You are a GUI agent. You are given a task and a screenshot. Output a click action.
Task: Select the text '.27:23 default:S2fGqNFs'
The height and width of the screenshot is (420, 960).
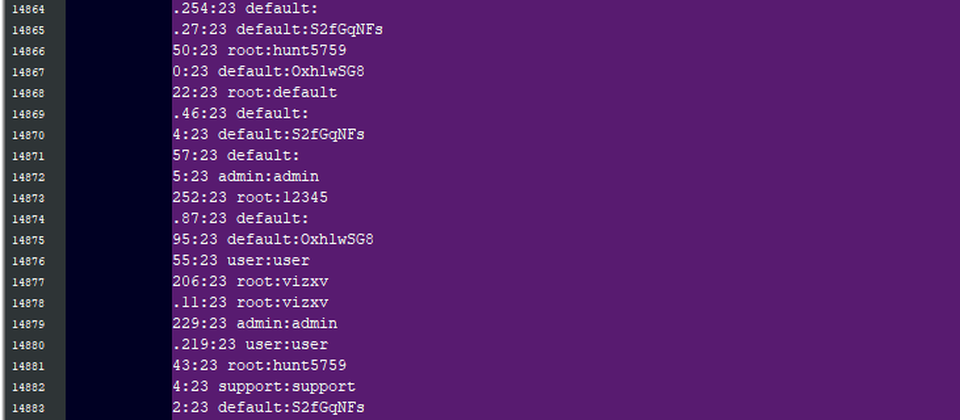(278, 29)
